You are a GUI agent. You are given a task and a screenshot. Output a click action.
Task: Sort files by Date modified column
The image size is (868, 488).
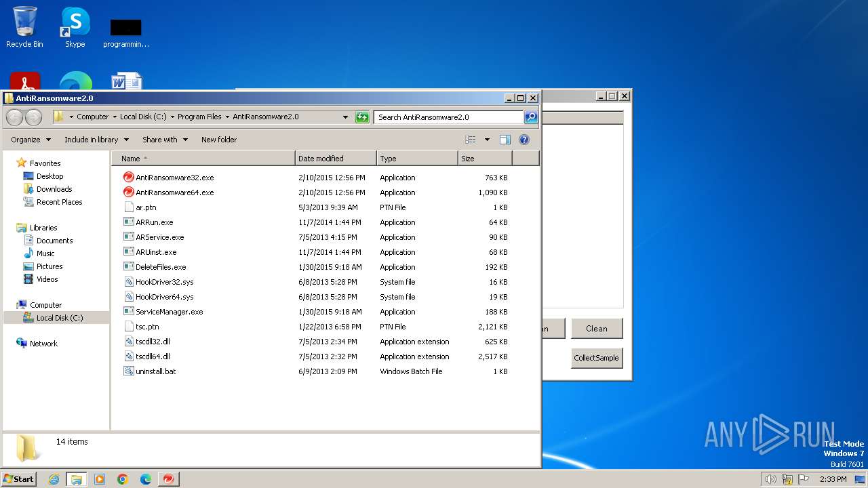click(336, 159)
